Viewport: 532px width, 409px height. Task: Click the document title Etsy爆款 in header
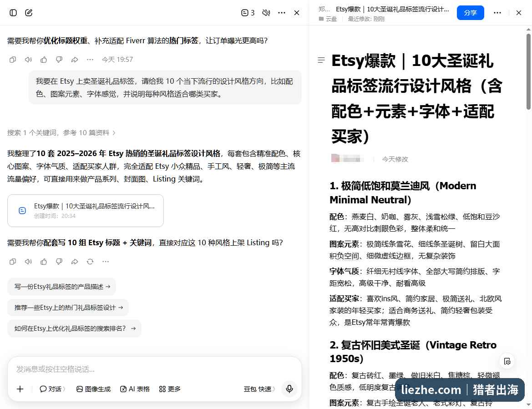392,9
